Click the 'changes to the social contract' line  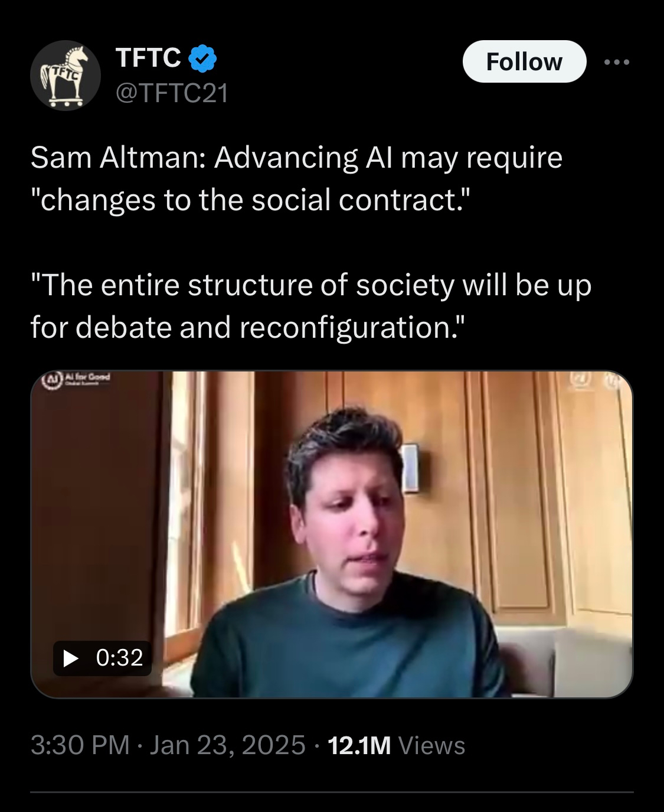point(251,200)
